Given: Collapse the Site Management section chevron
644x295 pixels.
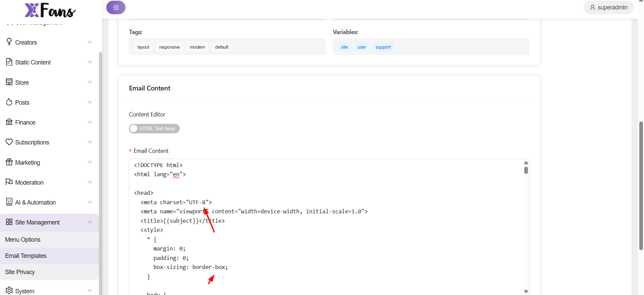Looking at the screenshot, I should [90, 222].
